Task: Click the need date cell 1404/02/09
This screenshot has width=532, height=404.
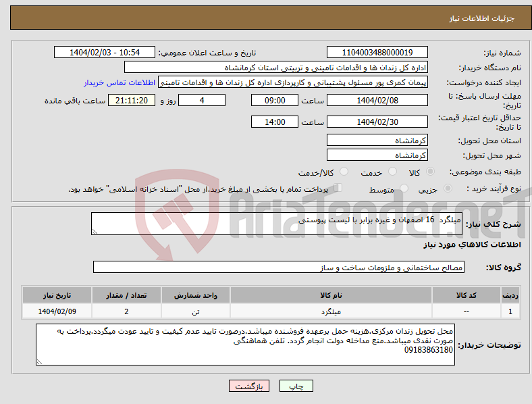Action: click(x=57, y=311)
